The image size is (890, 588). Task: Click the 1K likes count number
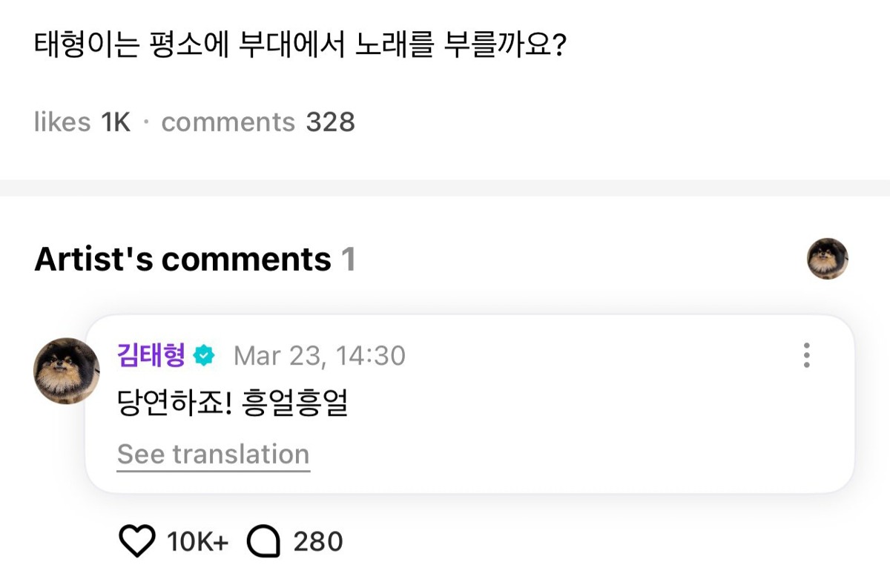pos(116,122)
